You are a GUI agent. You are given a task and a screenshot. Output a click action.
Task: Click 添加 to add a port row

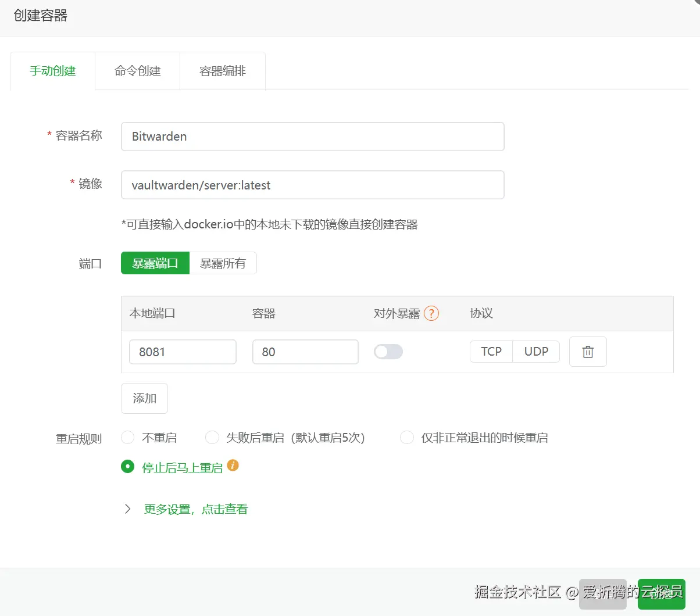[x=144, y=398]
